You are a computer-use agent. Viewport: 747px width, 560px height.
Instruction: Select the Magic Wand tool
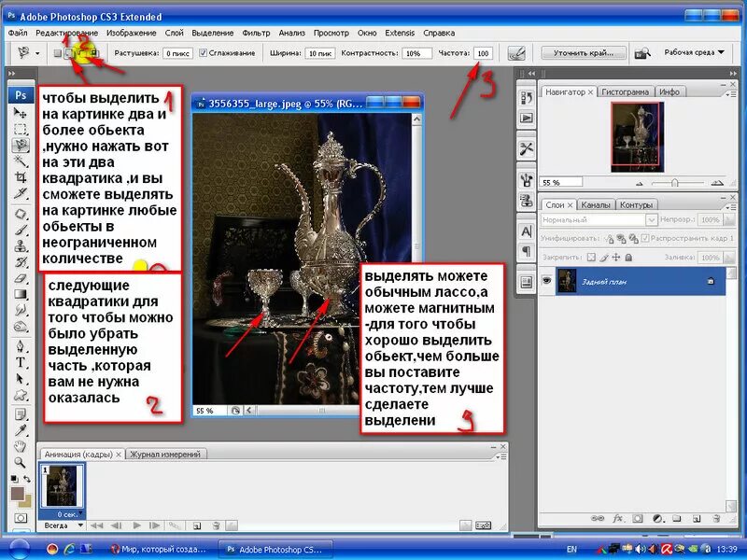pyautogui.click(x=20, y=161)
